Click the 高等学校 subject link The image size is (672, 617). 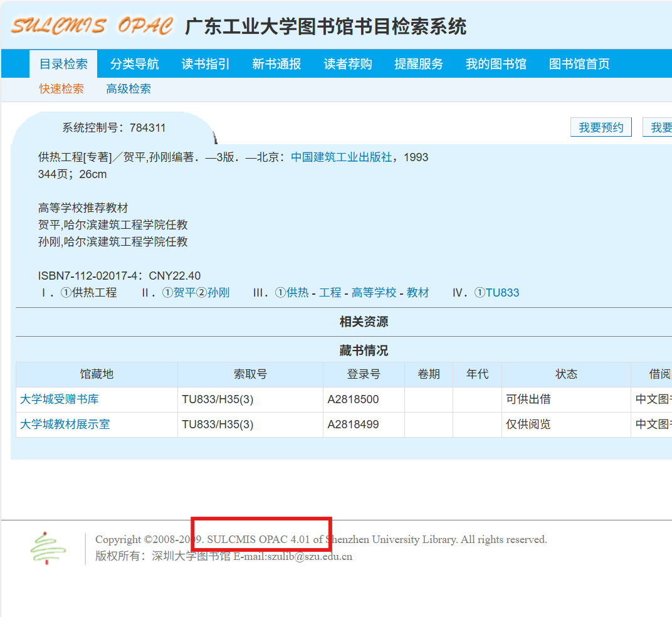click(374, 293)
